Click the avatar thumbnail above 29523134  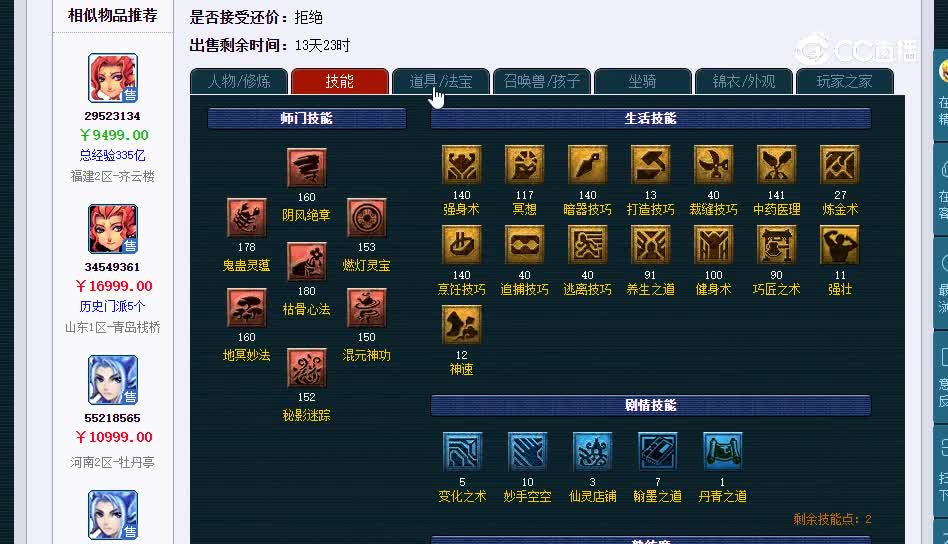coord(113,78)
